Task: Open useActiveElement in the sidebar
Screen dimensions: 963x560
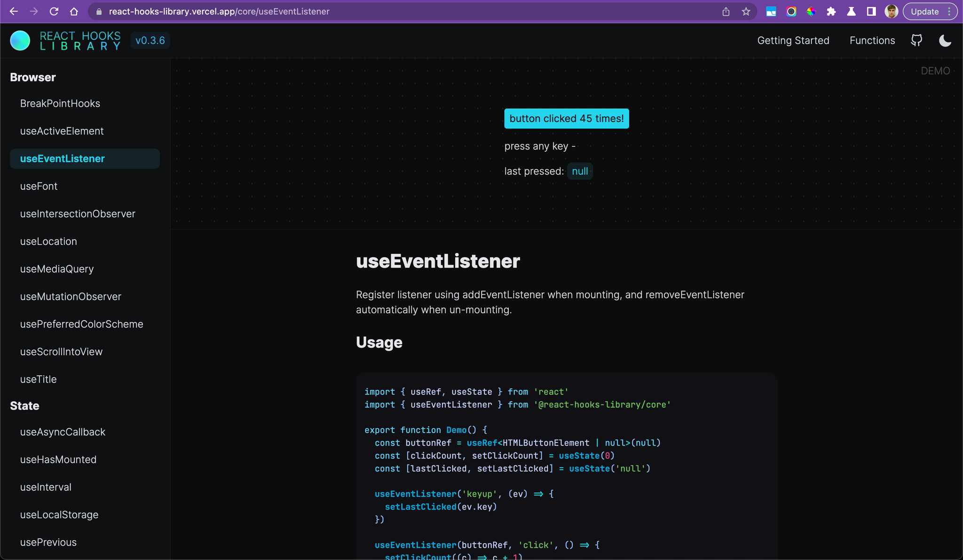Action: [62, 131]
